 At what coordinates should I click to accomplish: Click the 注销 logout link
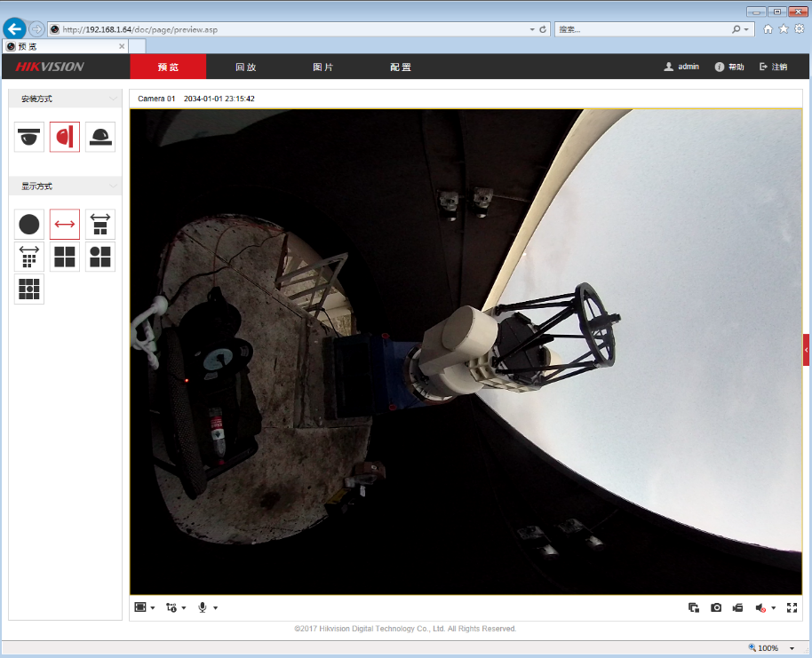click(x=773, y=67)
